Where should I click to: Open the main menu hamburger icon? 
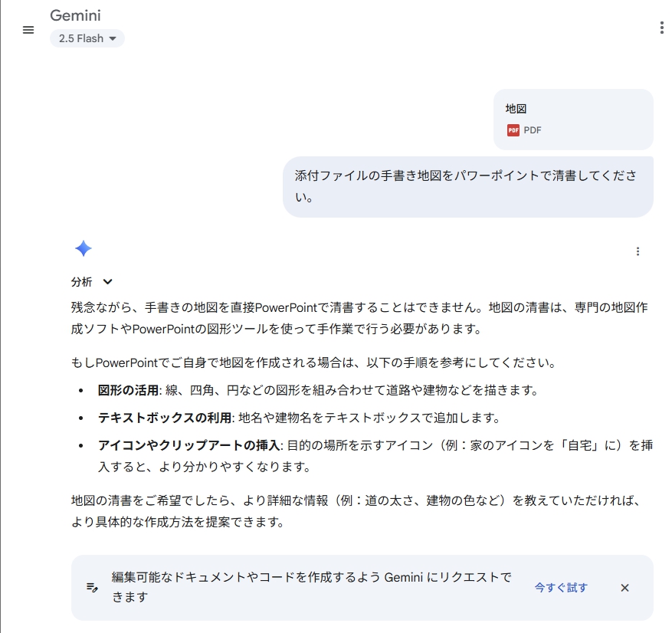point(28,30)
